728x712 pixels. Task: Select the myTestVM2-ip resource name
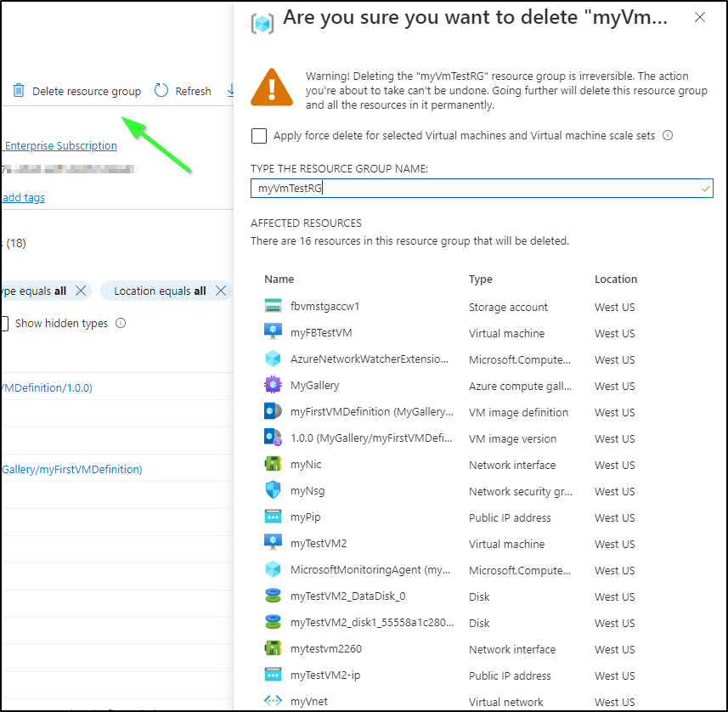(325, 675)
